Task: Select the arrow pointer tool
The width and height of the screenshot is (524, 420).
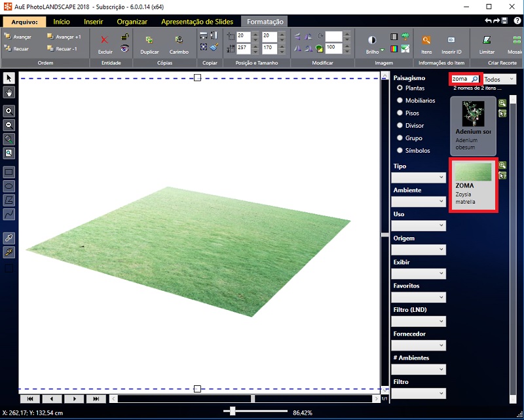Action: pyautogui.click(x=9, y=78)
